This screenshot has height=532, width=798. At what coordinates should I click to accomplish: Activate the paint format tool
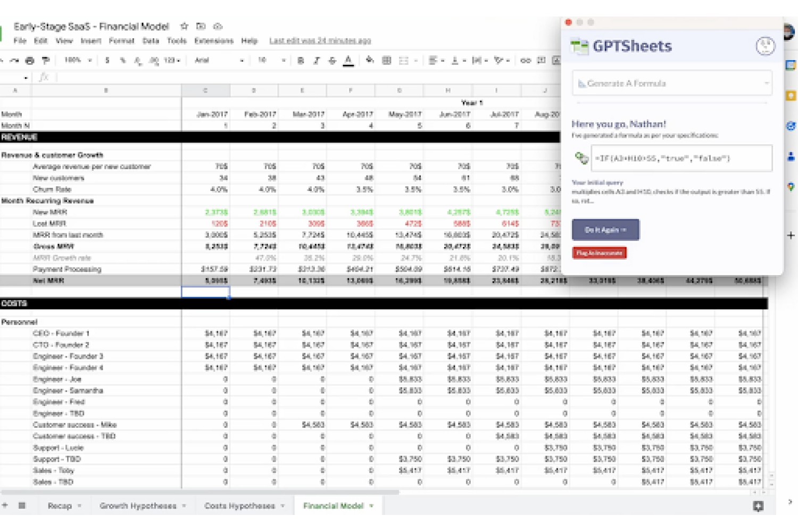click(46, 61)
